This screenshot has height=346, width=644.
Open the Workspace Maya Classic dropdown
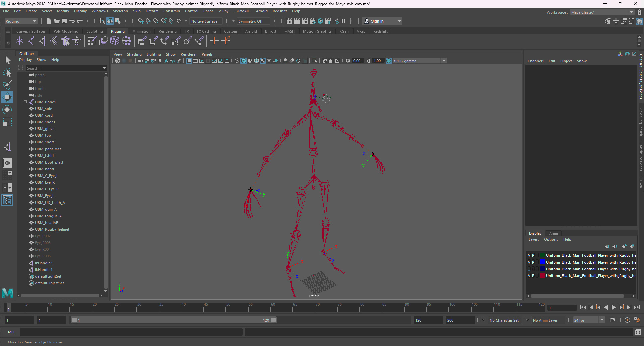tap(602, 12)
